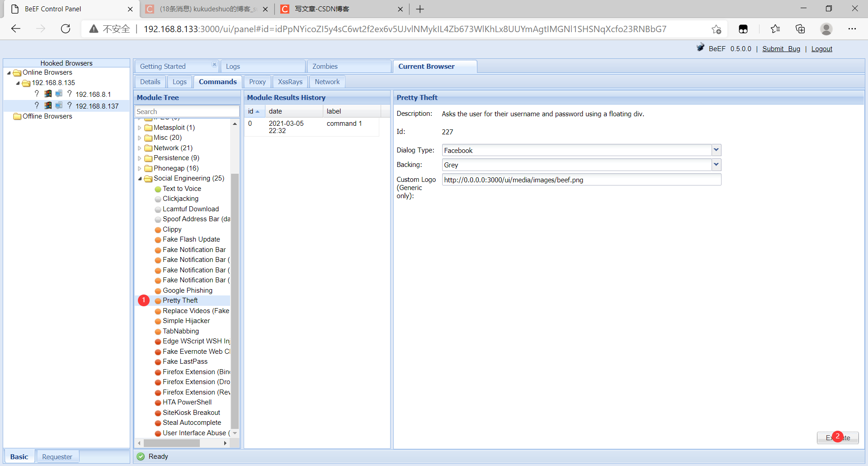Image resolution: width=868 pixels, height=466 pixels.
Task: Click the HTA PowerShell red status icon
Action: point(158,403)
